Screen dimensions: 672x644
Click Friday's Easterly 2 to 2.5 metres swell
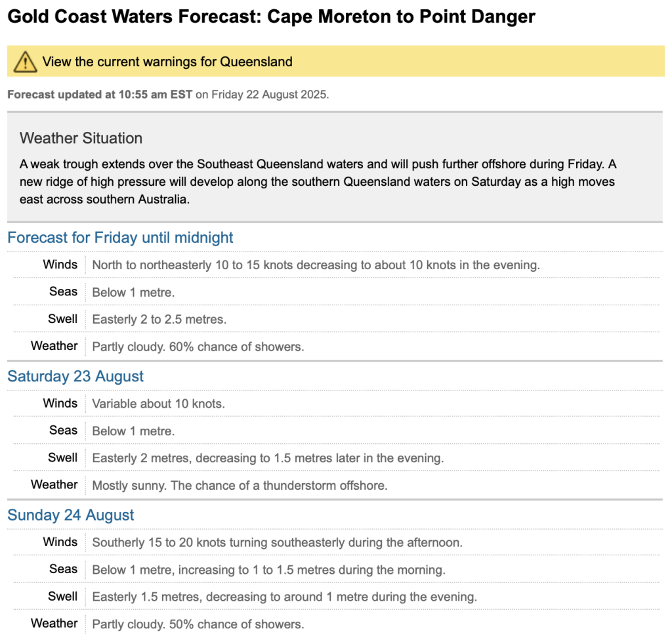[159, 320]
